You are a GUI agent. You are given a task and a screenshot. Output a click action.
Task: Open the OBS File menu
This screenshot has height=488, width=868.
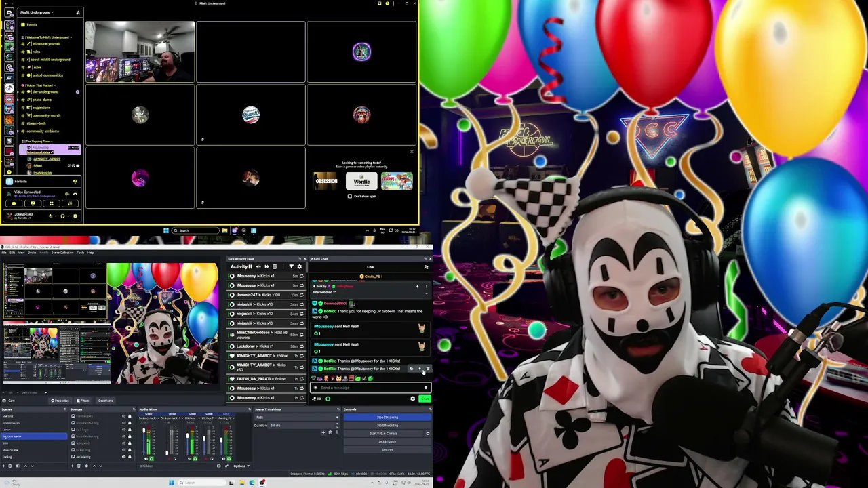4,253
